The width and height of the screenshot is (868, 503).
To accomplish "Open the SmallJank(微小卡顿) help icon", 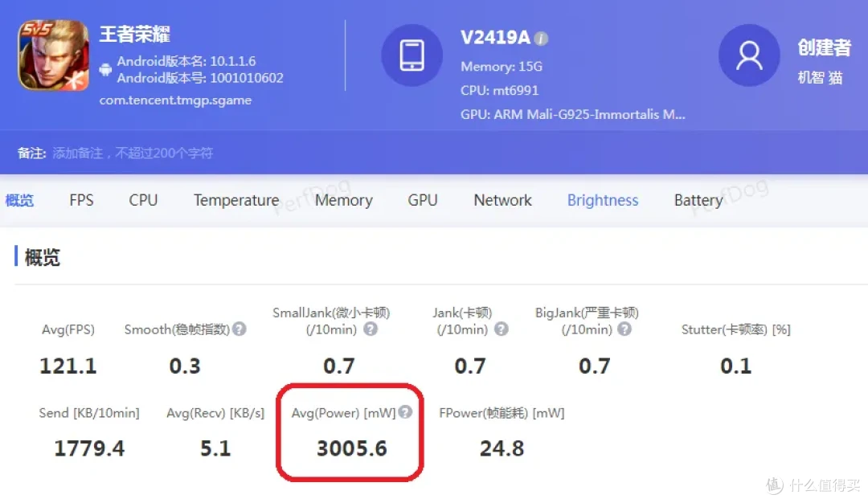I will point(370,329).
